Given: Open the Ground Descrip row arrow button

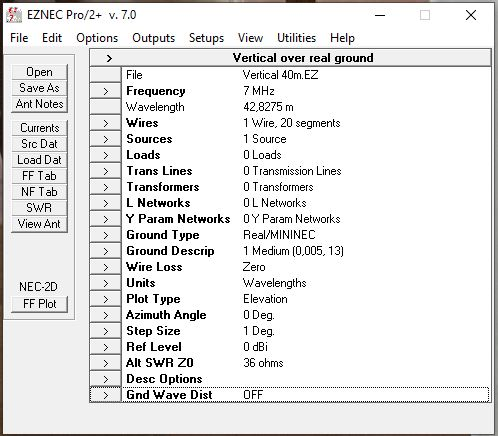Looking at the screenshot, I should 105,251.
